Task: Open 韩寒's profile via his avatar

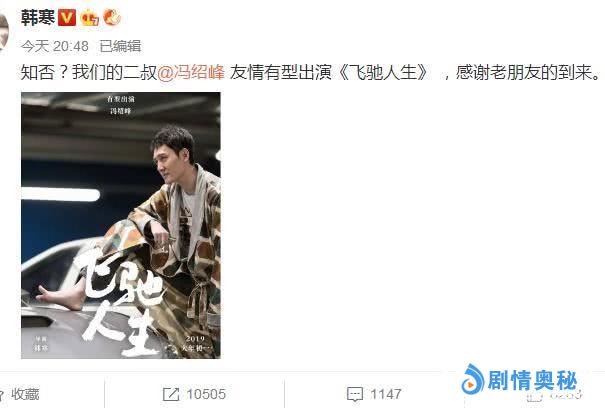Action: click(x=4, y=32)
